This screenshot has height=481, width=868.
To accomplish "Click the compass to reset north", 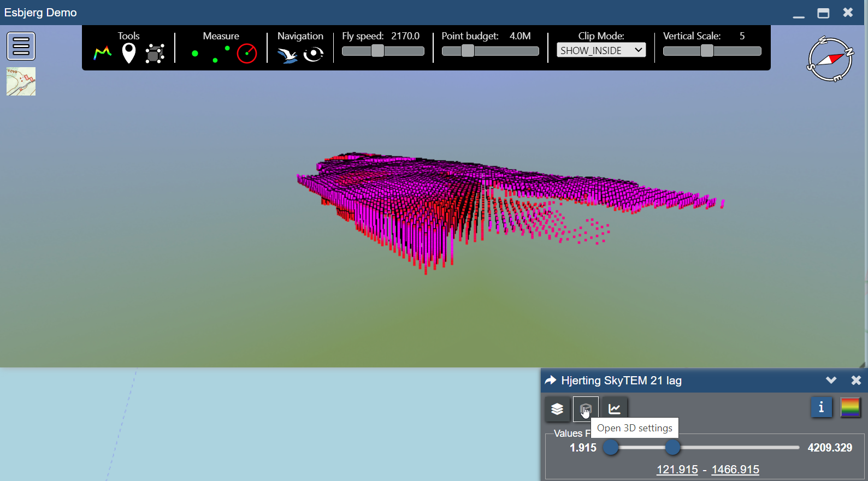I will click(830, 59).
